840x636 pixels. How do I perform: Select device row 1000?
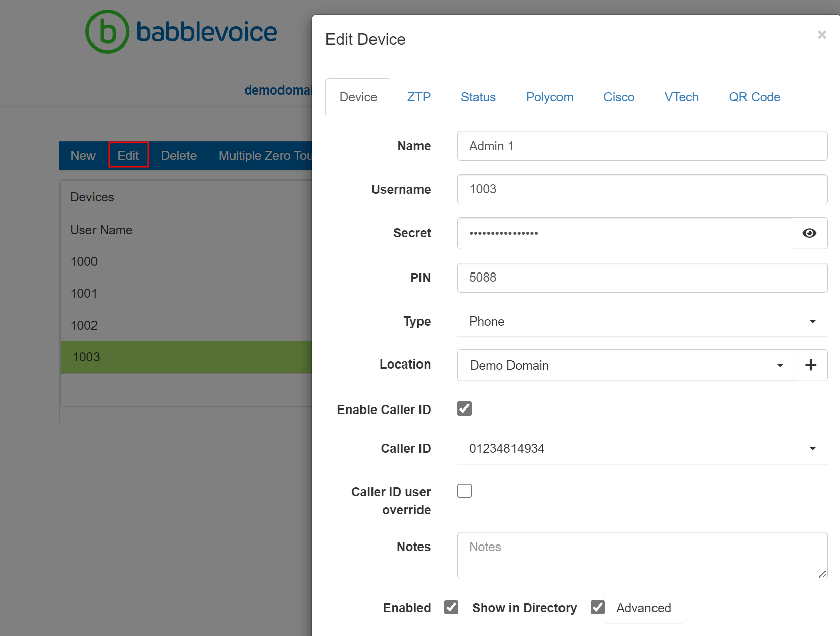click(x=186, y=262)
